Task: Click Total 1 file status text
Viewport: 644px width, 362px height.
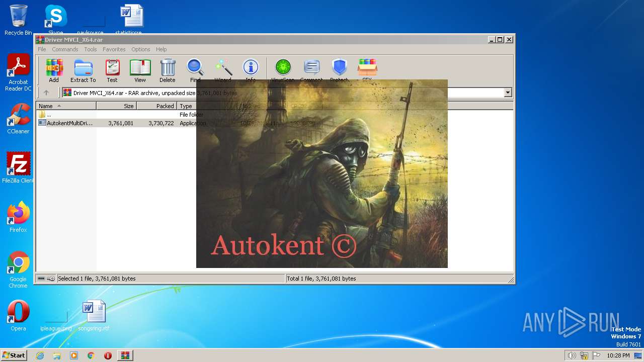Action: (321, 279)
